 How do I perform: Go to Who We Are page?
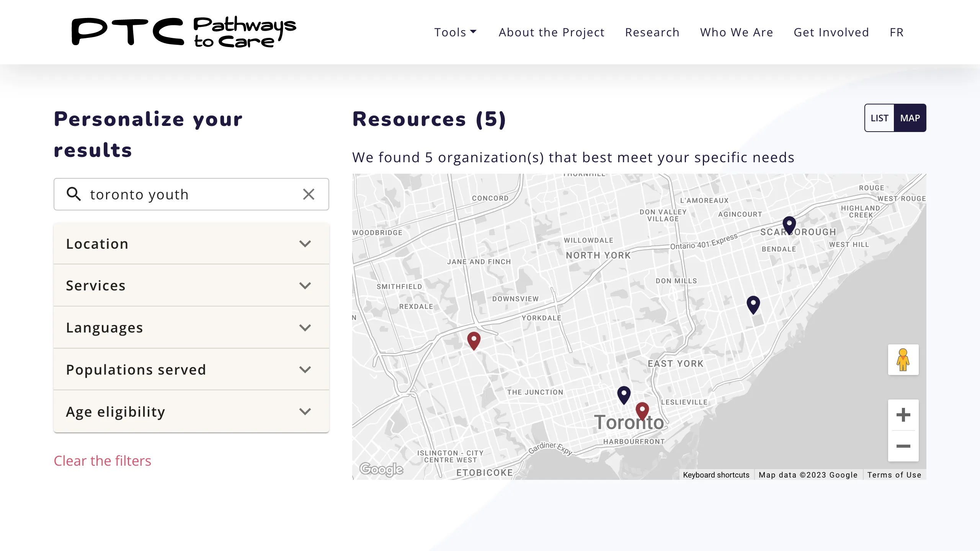point(736,32)
